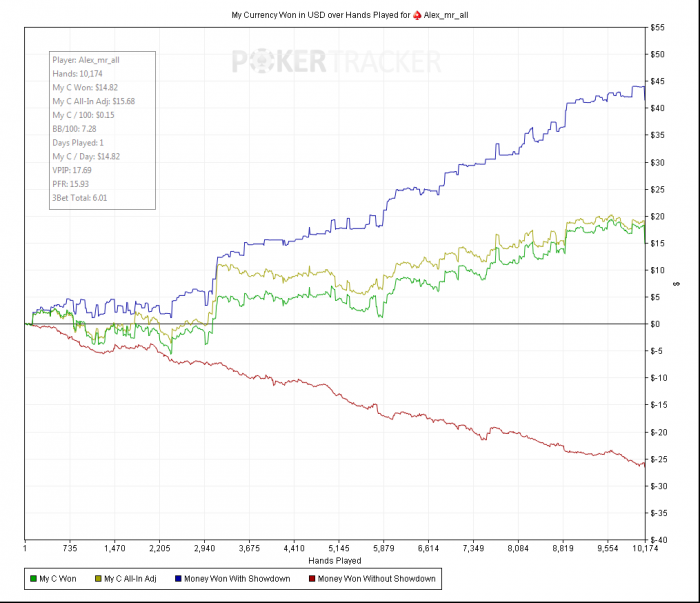
Task: Click the 5,145 x-axis tick label
Action: coord(339,548)
